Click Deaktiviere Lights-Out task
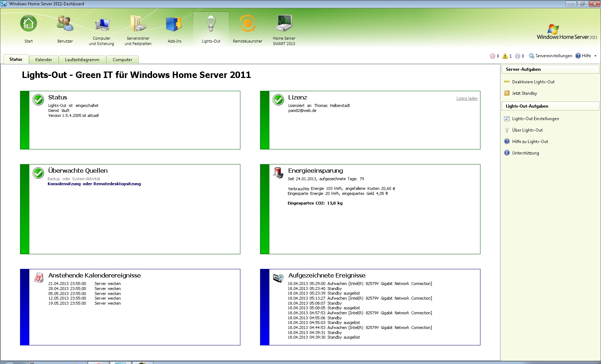The height and width of the screenshot is (364, 601). point(533,82)
